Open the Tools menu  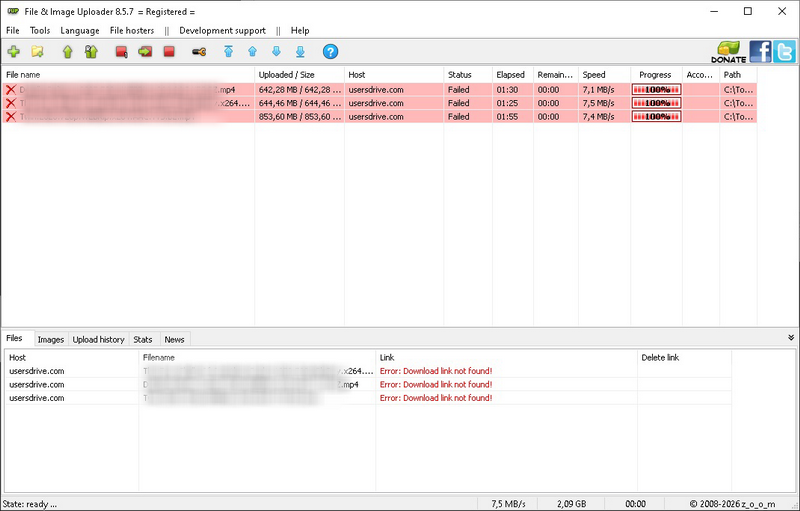(40, 31)
